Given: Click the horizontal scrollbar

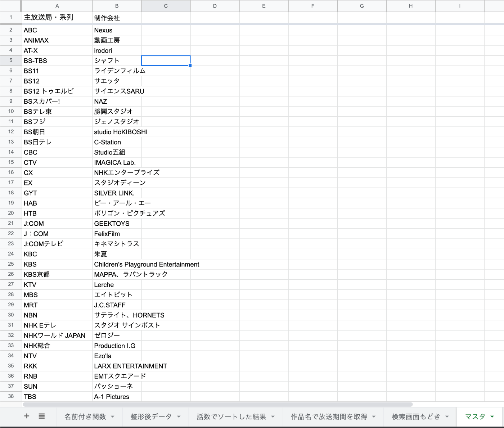Looking at the screenshot, I should 217,404.
